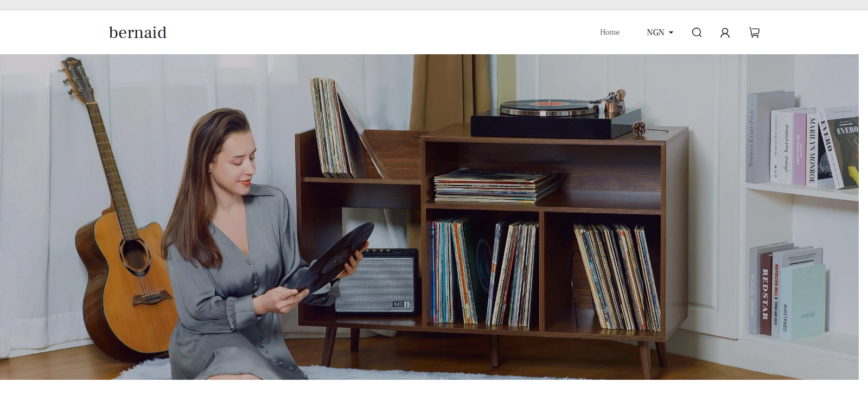The height and width of the screenshot is (401, 868).
Task: Click the grey announcement bar at top
Action: pos(434,5)
